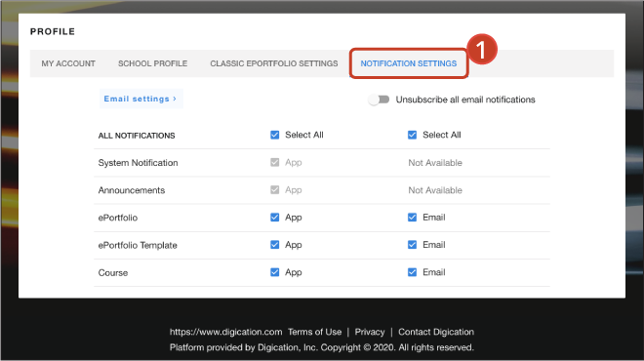This screenshot has width=644, height=361.
Task: Visit the https://www.digication.com footer link
Action: pyautogui.click(x=226, y=332)
